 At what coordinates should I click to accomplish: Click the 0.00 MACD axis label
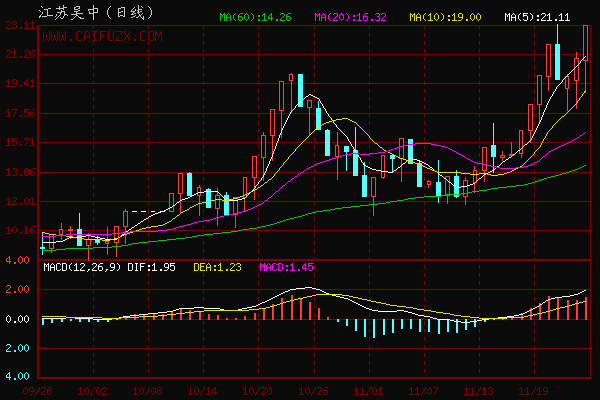pos(17,319)
